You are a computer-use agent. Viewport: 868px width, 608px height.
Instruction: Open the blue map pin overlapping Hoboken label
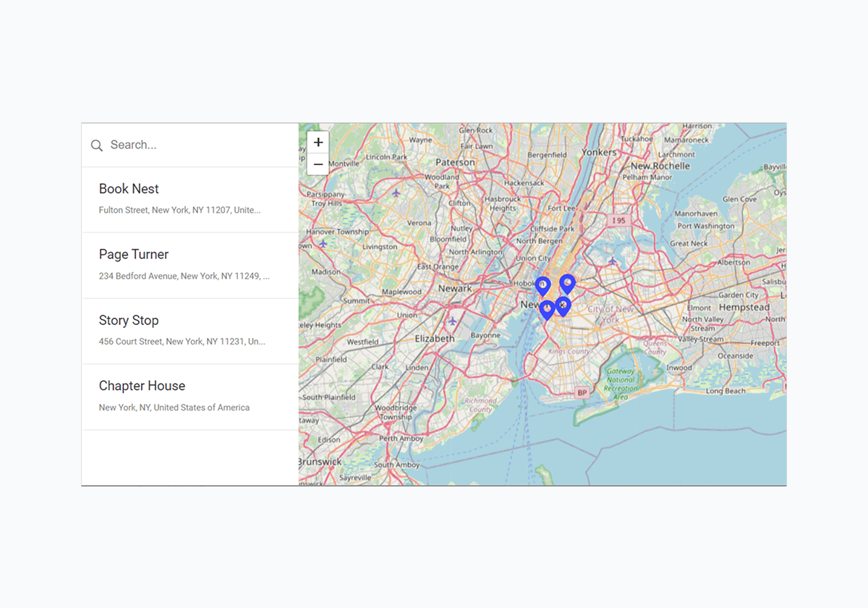(x=542, y=287)
